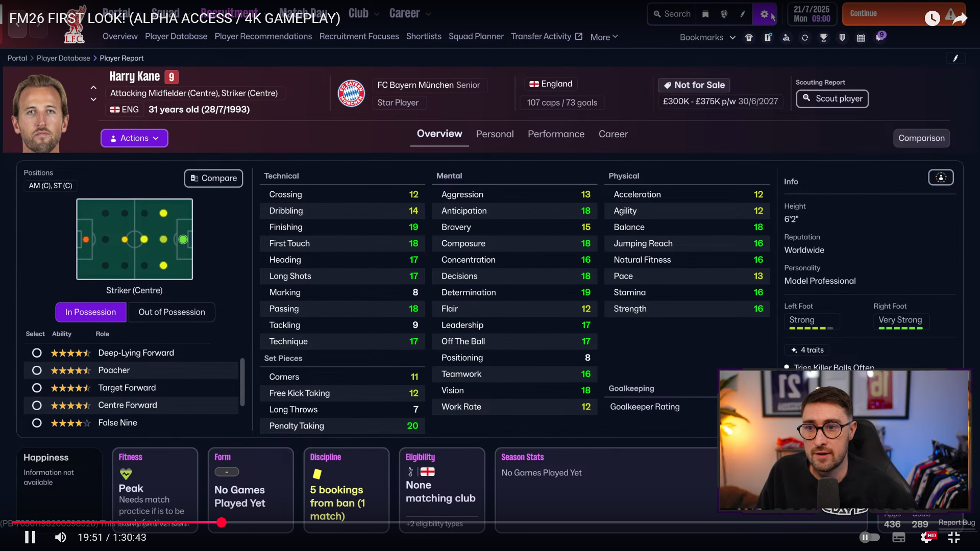Viewport: 980px width, 551px height.
Task: Open the squad shirt bookmark icon
Action: tap(749, 38)
